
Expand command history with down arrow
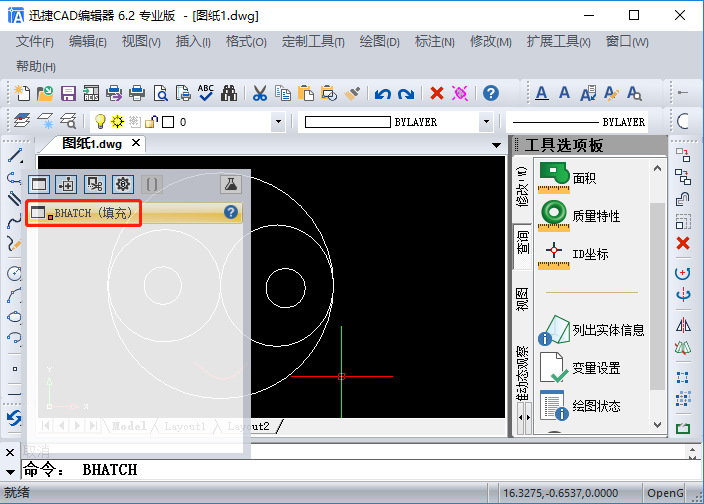click(x=10, y=472)
